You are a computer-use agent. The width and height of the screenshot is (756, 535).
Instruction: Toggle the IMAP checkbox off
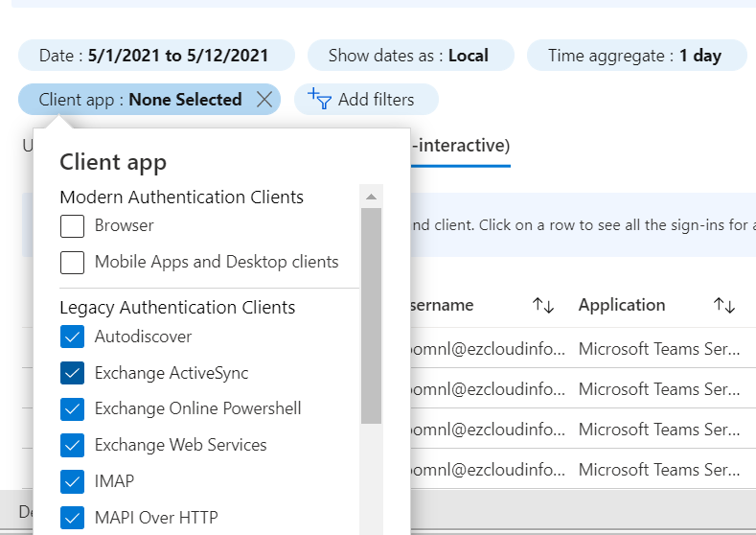pyautogui.click(x=73, y=481)
